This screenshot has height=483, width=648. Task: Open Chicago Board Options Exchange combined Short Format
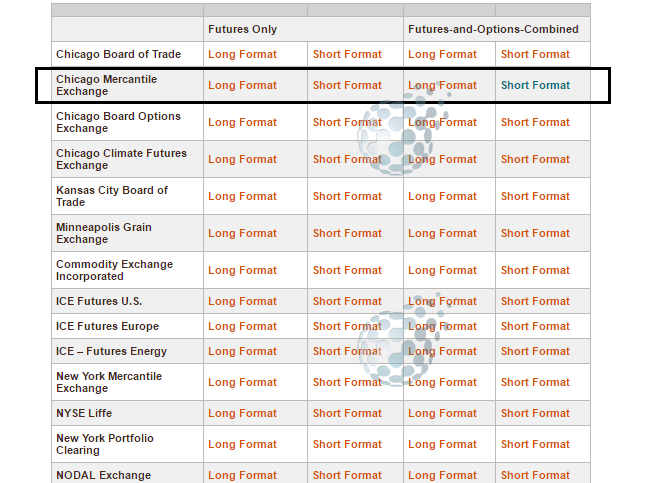pyautogui.click(x=535, y=122)
